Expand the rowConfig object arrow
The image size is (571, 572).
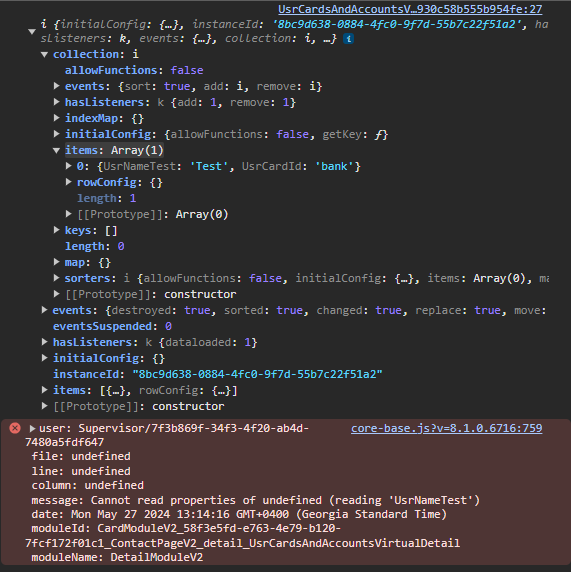(68, 182)
